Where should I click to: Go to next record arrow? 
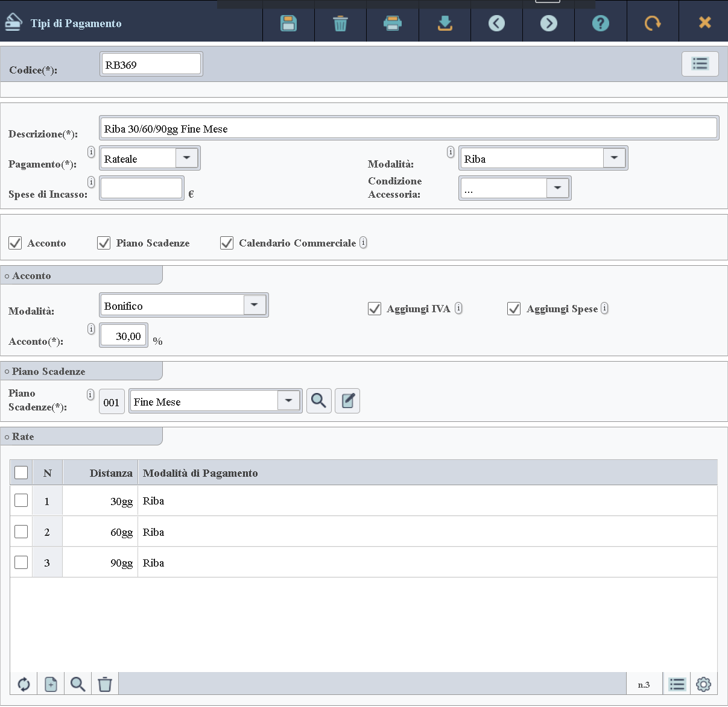(548, 24)
